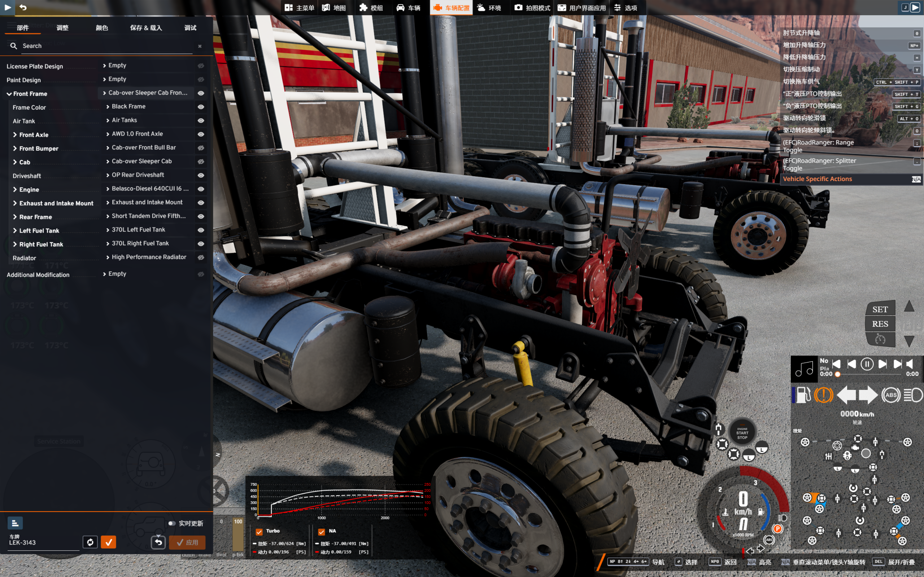
Task: Switch to the 颜色 tab
Action: click(x=101, y=28)
